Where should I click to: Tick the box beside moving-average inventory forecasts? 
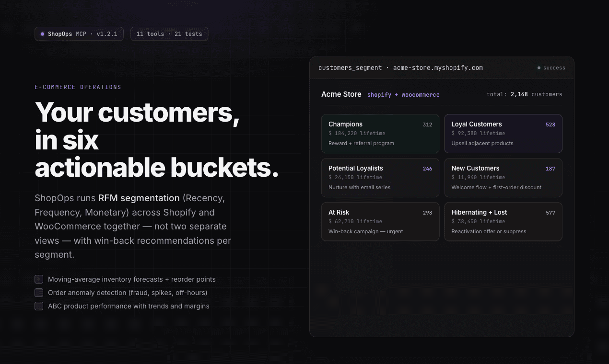point(39,279)
